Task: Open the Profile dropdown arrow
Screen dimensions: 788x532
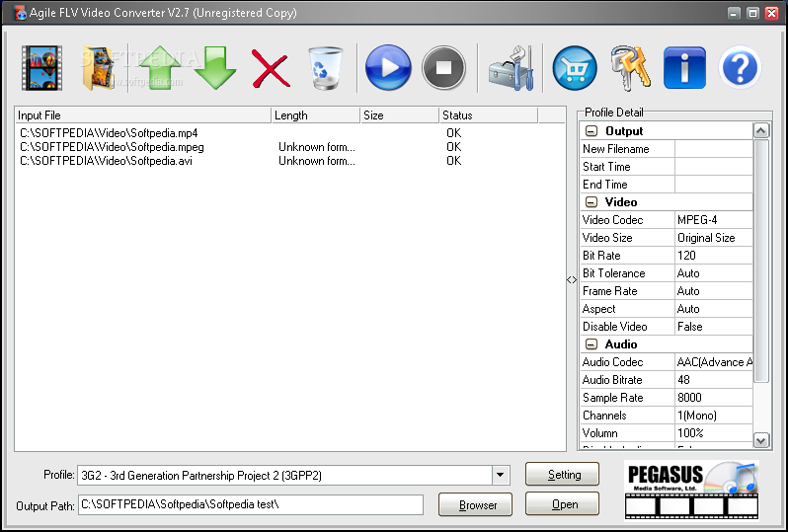Action: [x=500, y=475]
